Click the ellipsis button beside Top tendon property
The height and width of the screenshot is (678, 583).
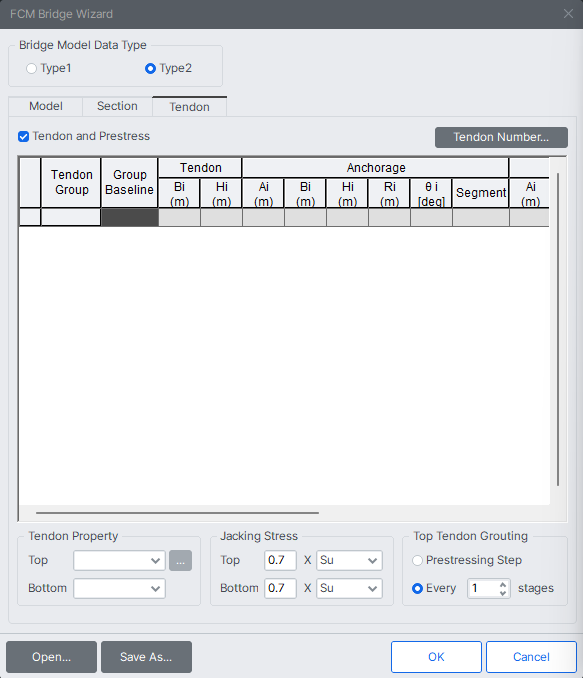[180, 561]
